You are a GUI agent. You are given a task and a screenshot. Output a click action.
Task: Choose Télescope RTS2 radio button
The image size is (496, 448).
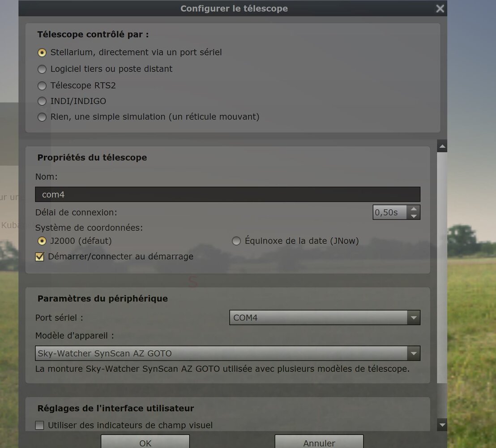click(x=42, y=86)
